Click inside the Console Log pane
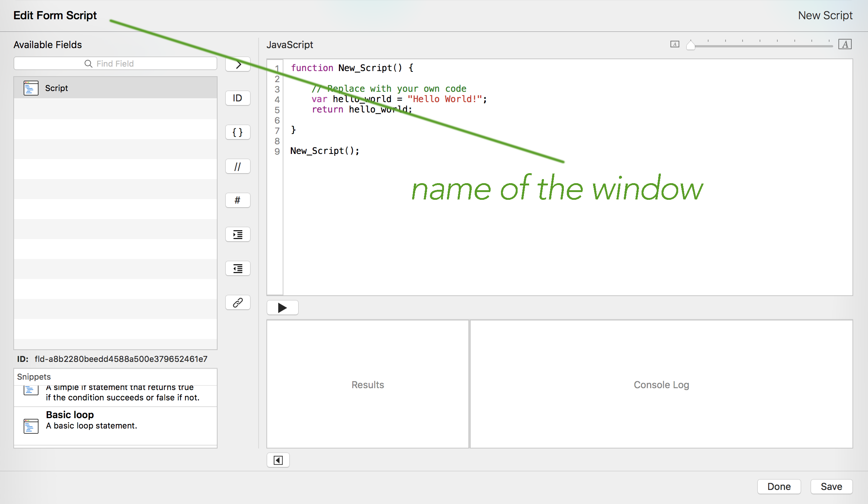Viewport: 868px width, 504px height. (x=661, y=384)
